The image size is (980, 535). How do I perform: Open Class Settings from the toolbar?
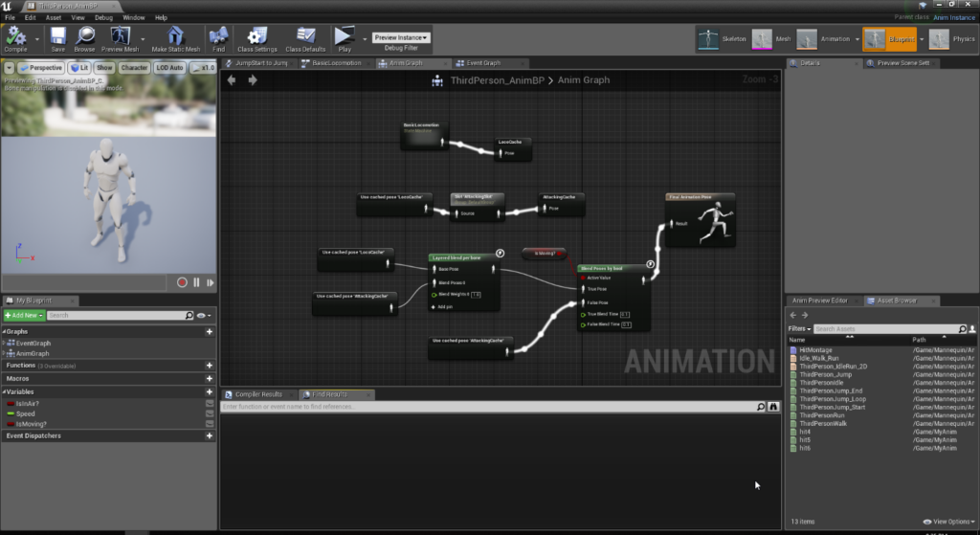[x=256, y=36]
